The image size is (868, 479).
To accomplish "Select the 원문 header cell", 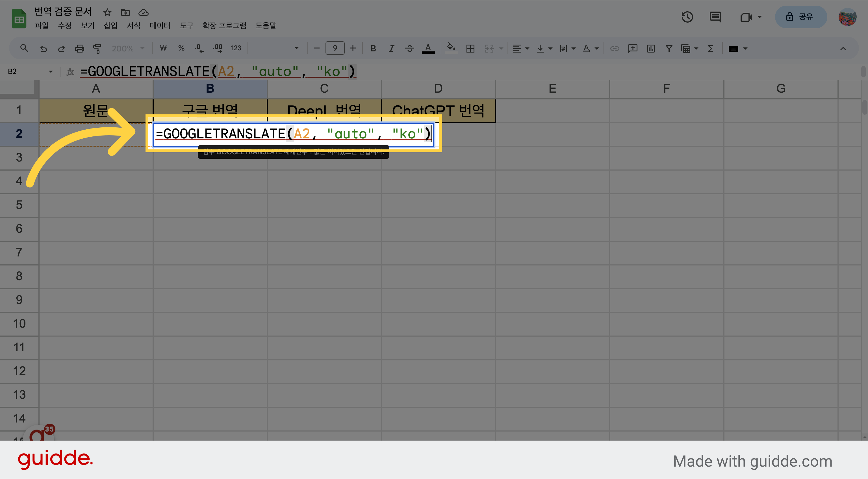I will [x=96, y=110].
